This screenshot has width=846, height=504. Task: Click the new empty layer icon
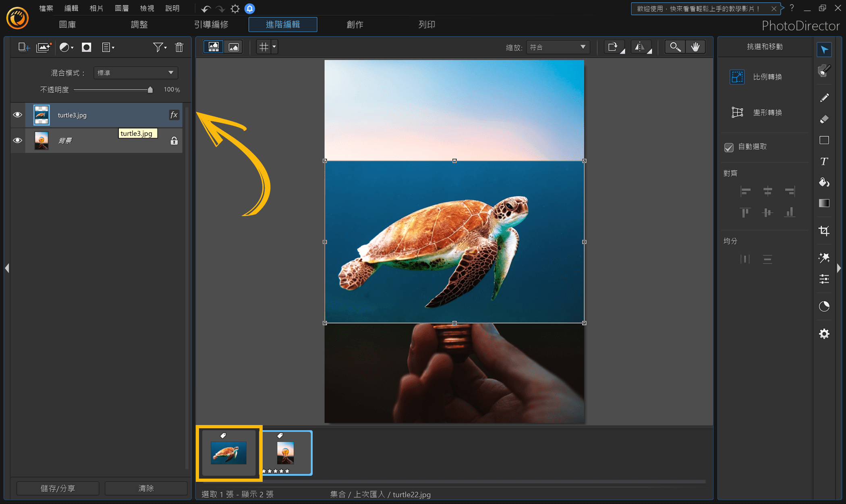24,47
